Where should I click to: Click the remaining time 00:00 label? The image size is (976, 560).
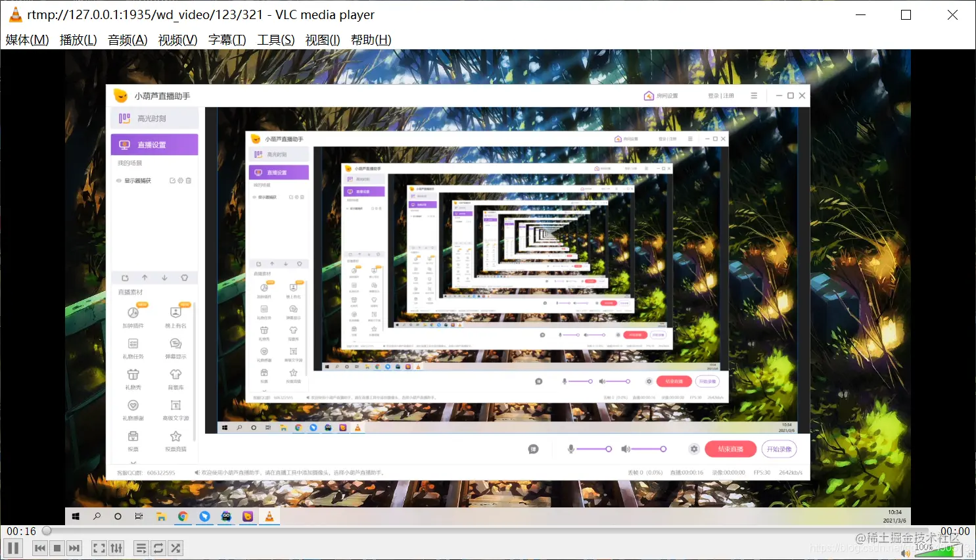[x=955, y=531]
